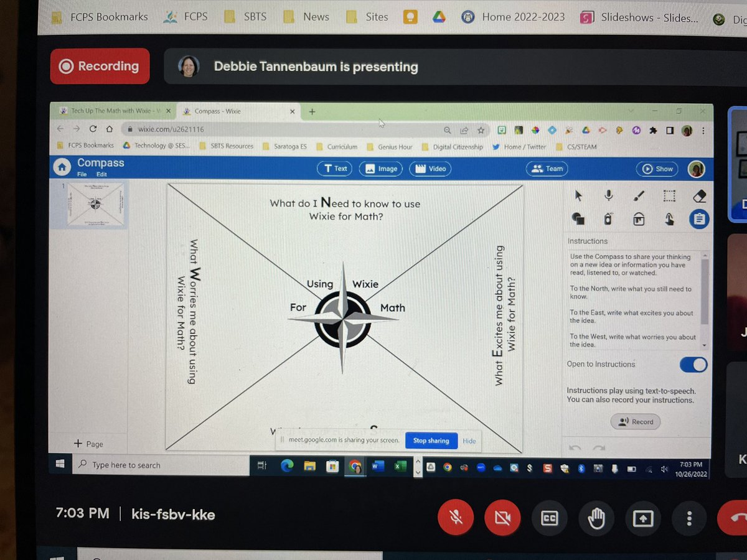Turn on captions with CC button
Image resolution: width=747 pixels, height=560 pixels.
549,518
